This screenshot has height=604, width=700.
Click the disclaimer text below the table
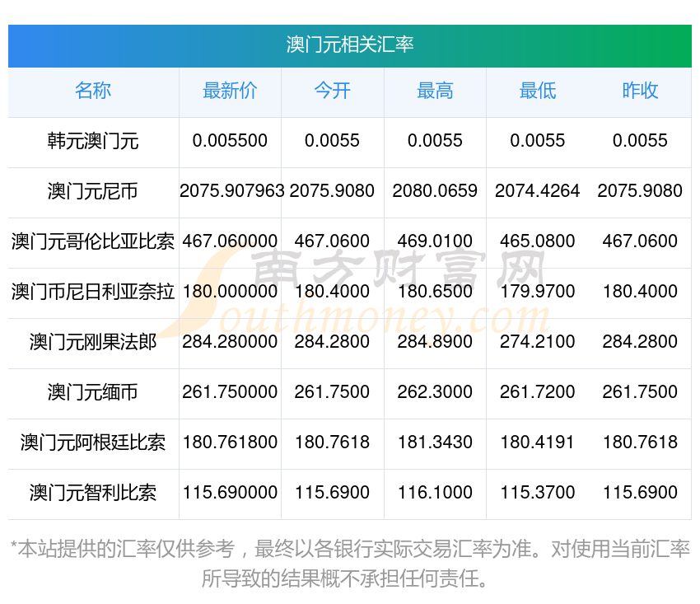(350, 563)
